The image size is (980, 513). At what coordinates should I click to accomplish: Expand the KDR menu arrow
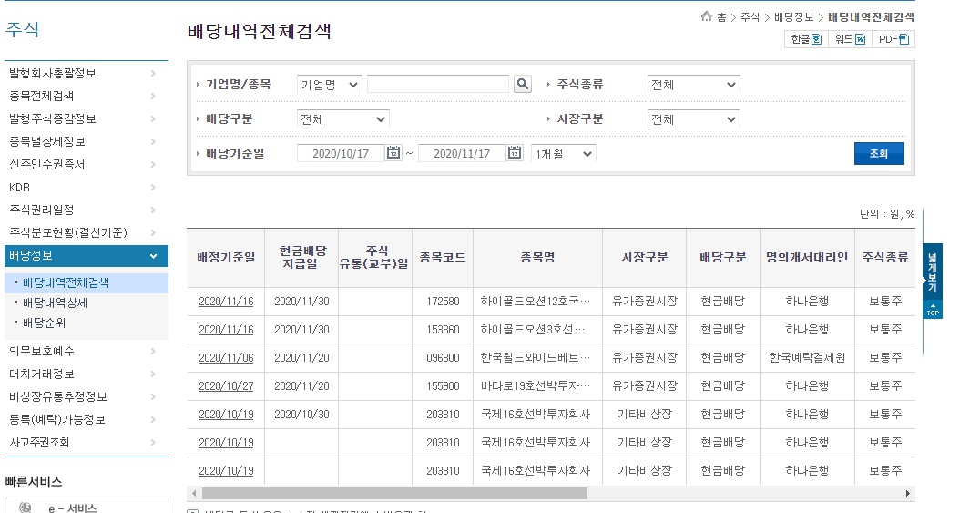pos(153,187)
